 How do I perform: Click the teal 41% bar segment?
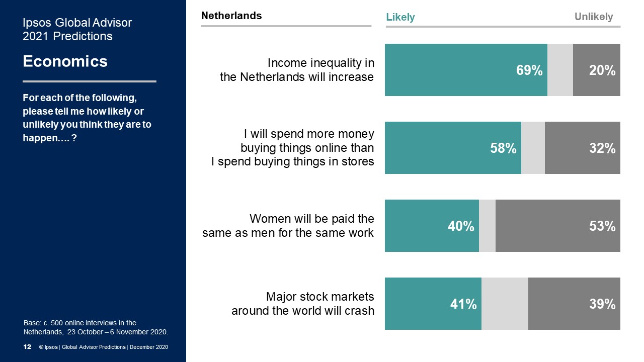[433, 304]
